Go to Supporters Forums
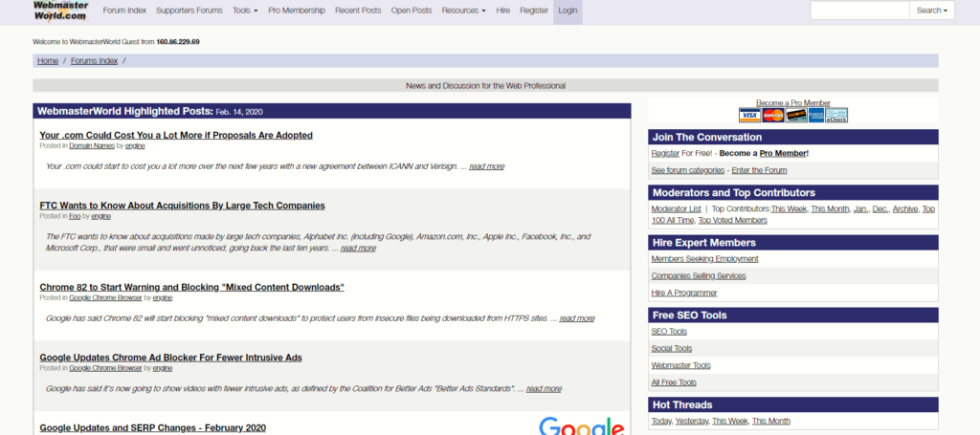This screenshot has width=980, height=435. pyautogui.click(x=189, y=11)
